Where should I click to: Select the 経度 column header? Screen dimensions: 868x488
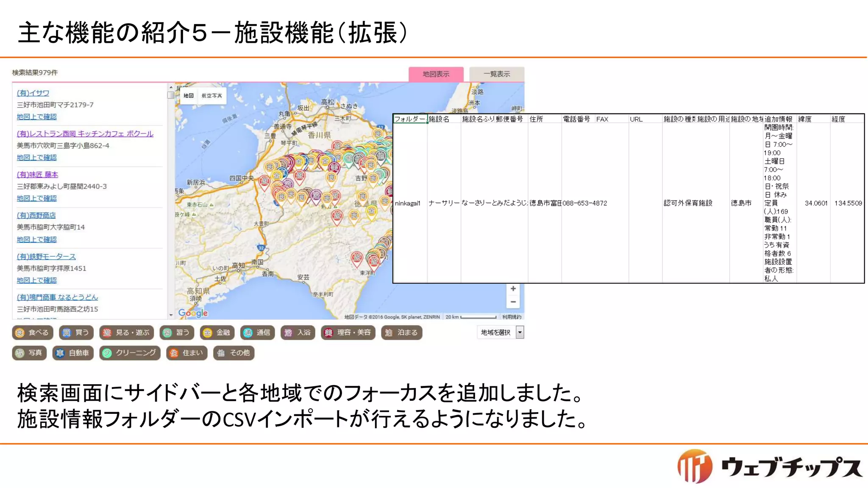[847, 119]
